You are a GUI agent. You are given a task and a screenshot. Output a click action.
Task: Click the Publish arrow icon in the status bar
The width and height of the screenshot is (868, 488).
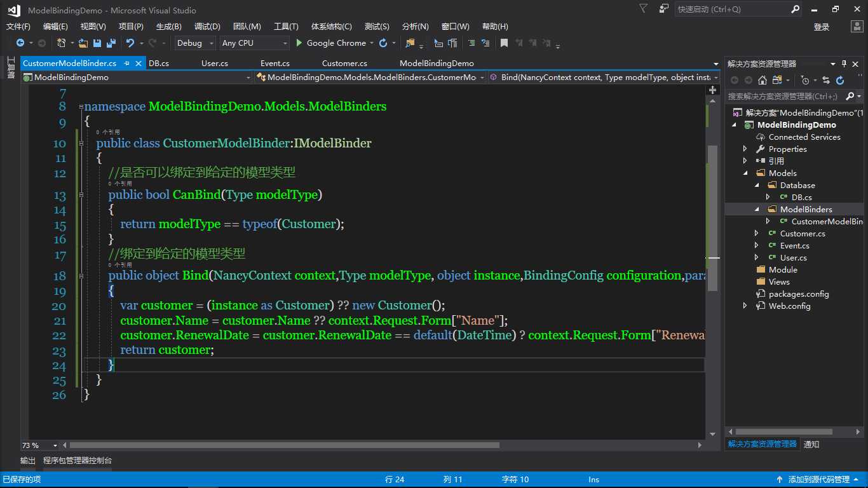pos(780,480)
